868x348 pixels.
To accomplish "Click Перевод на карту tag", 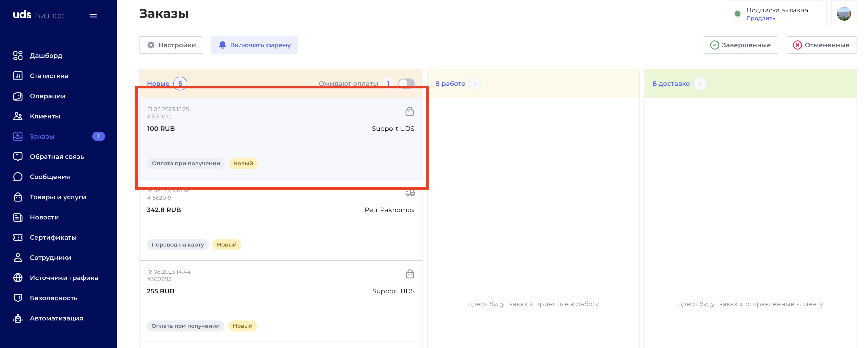I will coord(178,244).
